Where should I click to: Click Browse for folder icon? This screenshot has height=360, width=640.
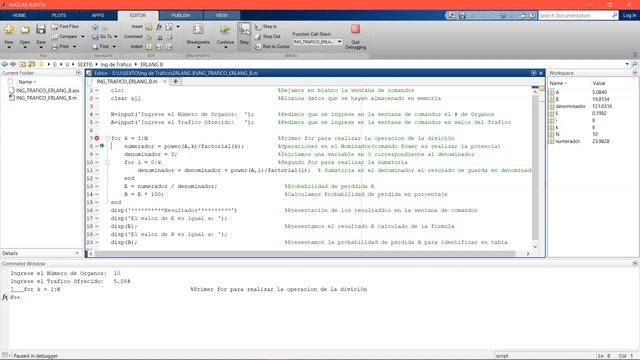[x=31, y=64]
